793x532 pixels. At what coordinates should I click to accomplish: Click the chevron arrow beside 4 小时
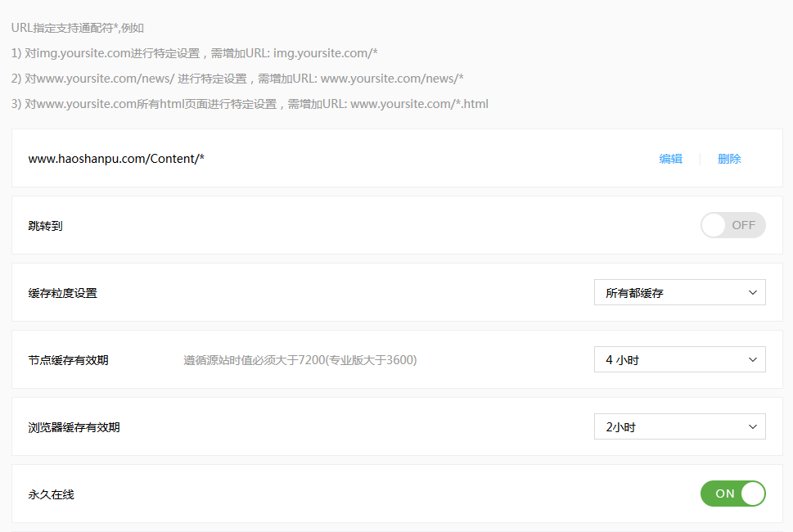[x=753, y=359]
